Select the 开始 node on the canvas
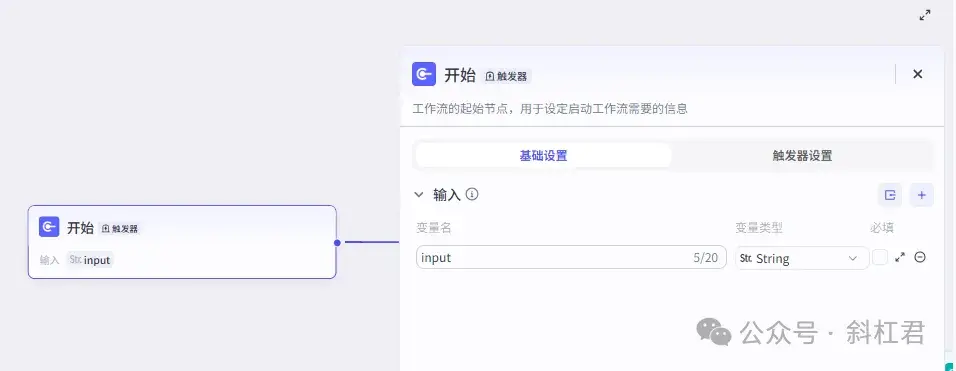The width and height of the screenshot is (956, 371). [182, 242]
